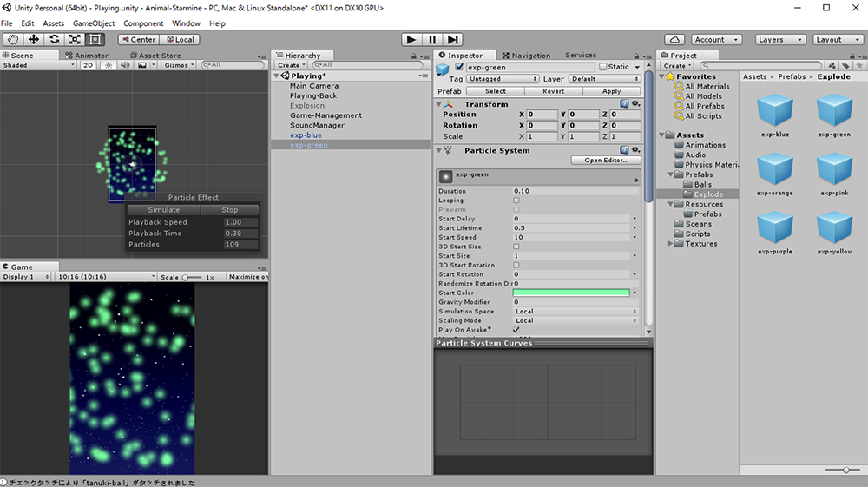Disable Play On Awake checkbox

click(x=516, y=330)
